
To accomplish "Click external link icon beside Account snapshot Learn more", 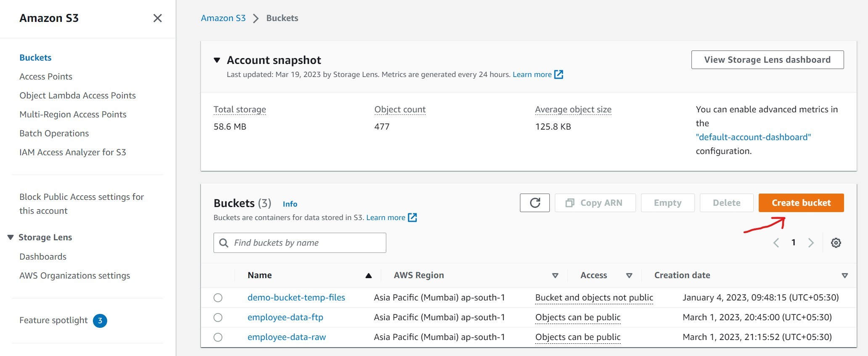I will [559, 74].
